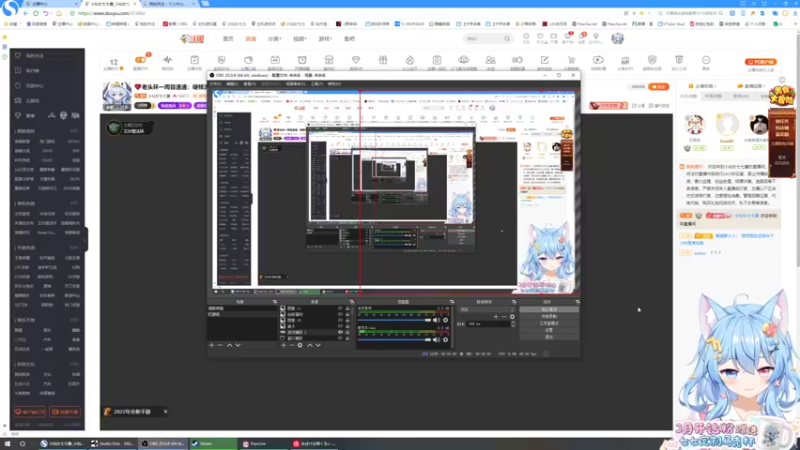The image size is (800, 450).
Task: Move the selected OBS source down
Action: (318, 345)
